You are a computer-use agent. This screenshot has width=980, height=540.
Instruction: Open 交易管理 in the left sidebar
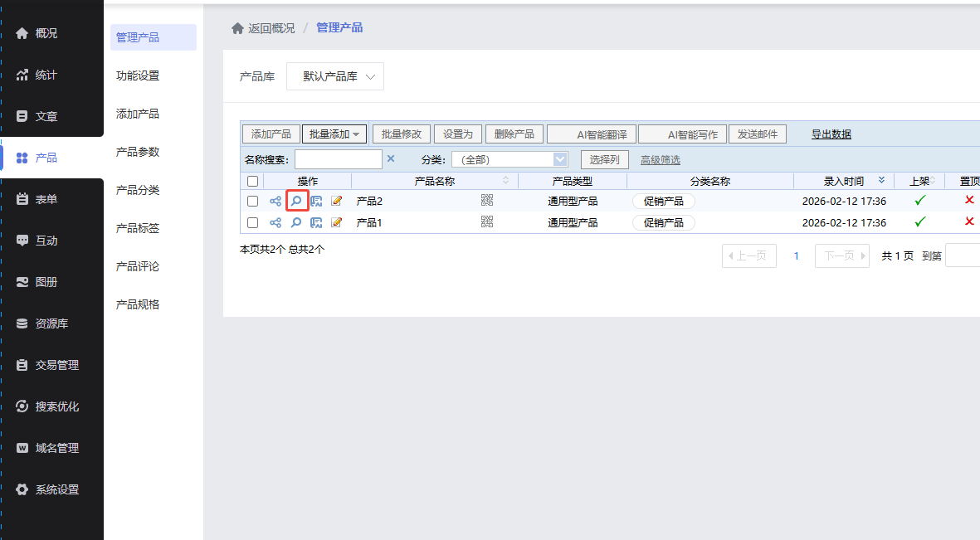click(56, 365)
